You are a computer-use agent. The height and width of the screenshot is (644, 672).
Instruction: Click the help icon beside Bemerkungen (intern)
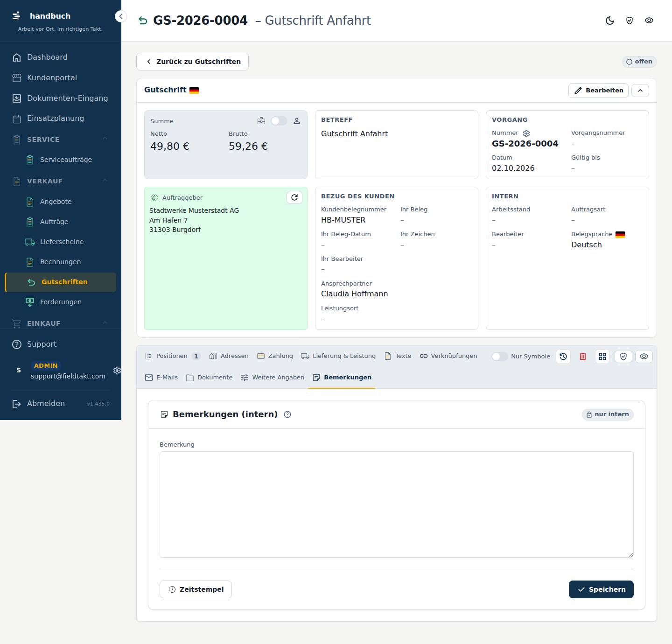click(287, 414)
